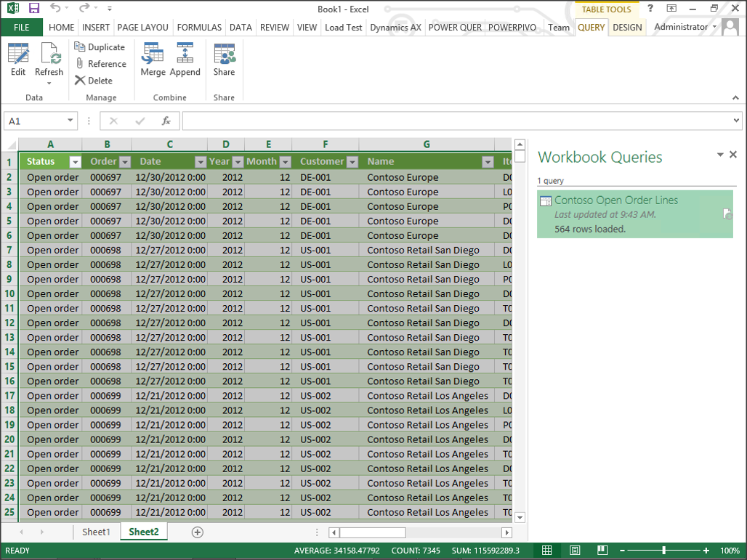Select Normal view button in status bar
747x560 pixels.
[x=547, y=551]
